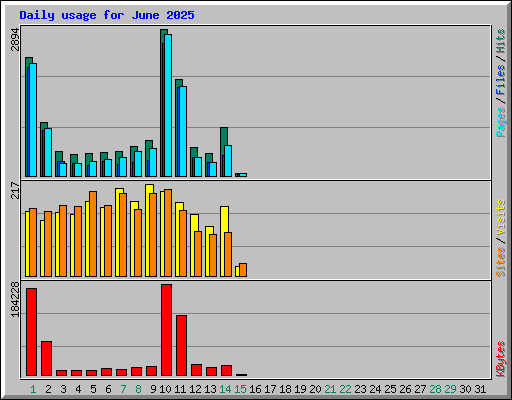Image resolution: width=512 pixels, height=400 pixels.
Task: Click day 15 on the x-axis
Action: pyautogui.click(x=240, y=389)
